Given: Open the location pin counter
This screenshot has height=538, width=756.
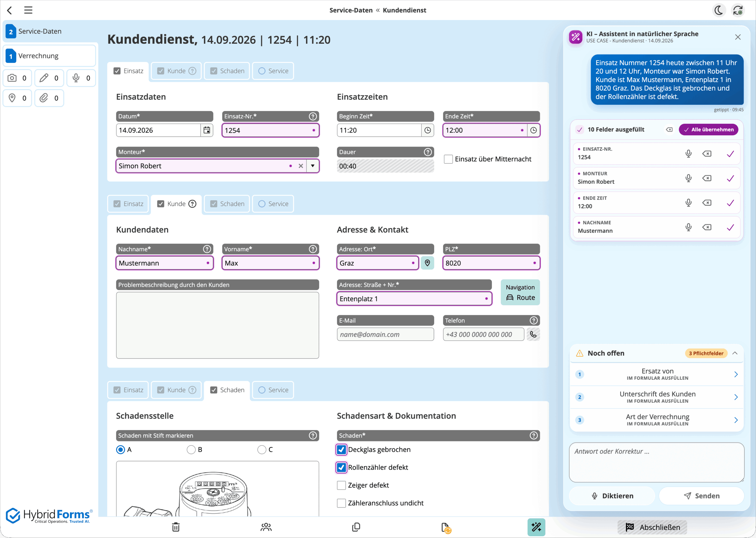Looking at the screenshot, I should (17, 98).
